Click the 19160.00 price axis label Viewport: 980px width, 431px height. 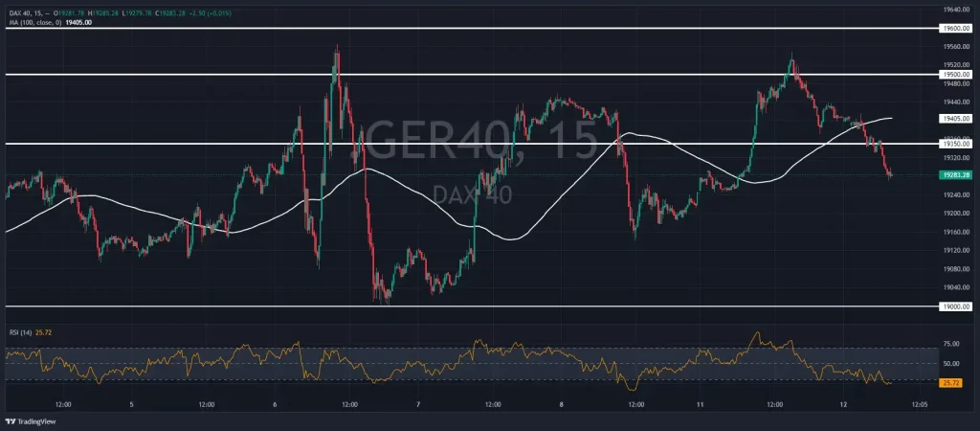(x=957, y=232)
